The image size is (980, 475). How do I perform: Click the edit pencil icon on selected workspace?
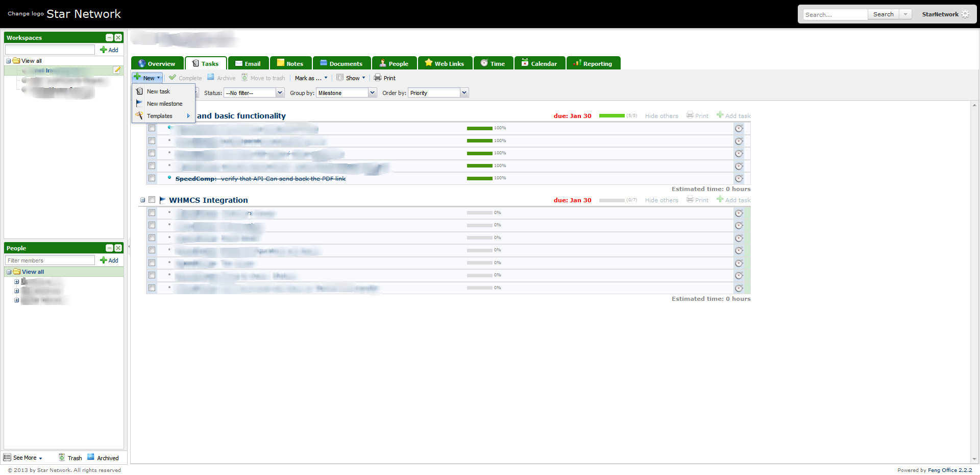pyautogui.click(x=117, y=70)
